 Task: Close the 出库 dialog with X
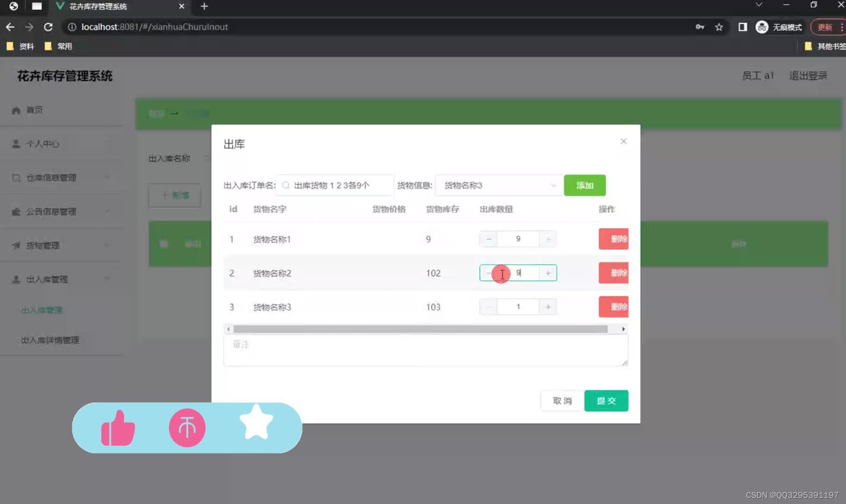623,141
